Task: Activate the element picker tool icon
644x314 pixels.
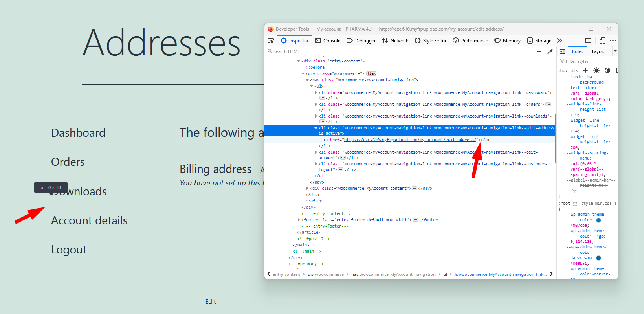Action: coord(271,40)
